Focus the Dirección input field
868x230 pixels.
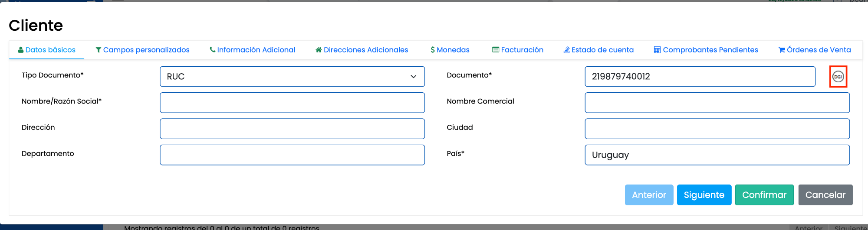pyautogui.click(x=292, y=129)
